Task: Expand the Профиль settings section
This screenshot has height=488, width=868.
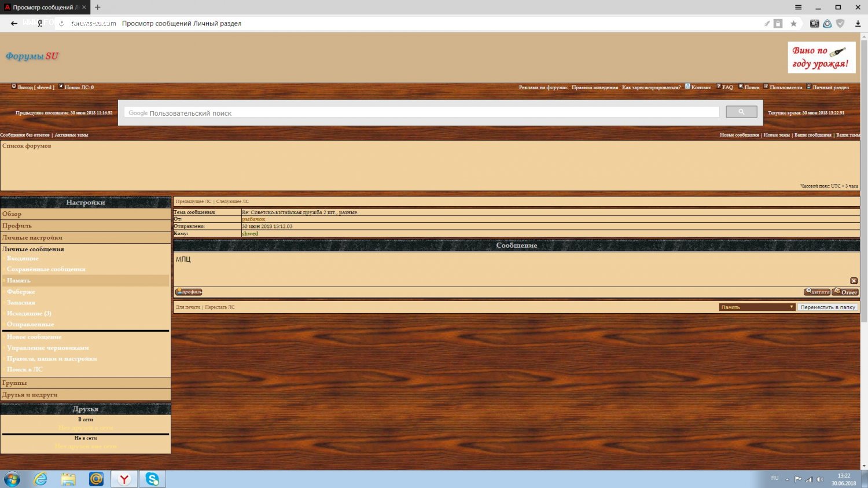Action: pos(17,226)
